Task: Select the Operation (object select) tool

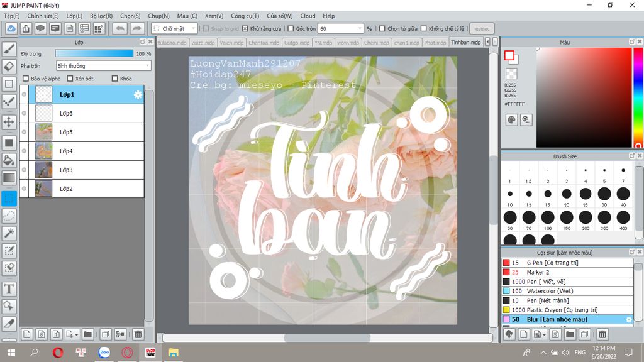Action: tap(9, 306)
